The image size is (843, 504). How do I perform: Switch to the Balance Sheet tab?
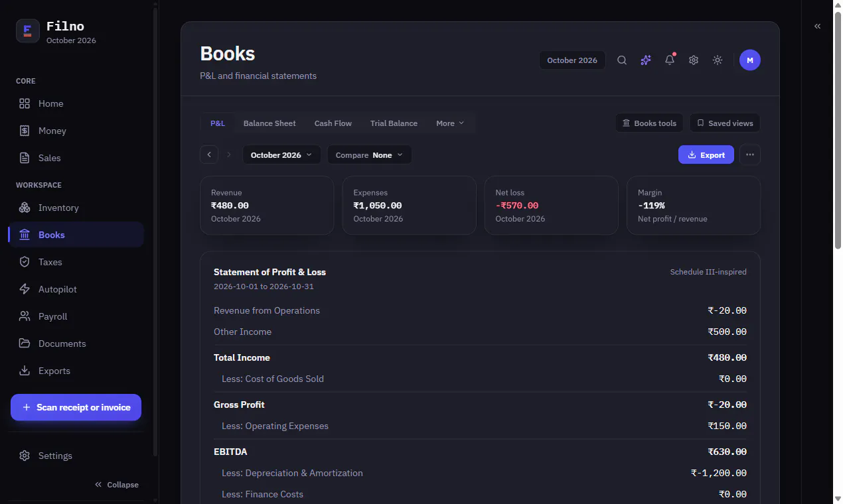(x=269, y=123)
